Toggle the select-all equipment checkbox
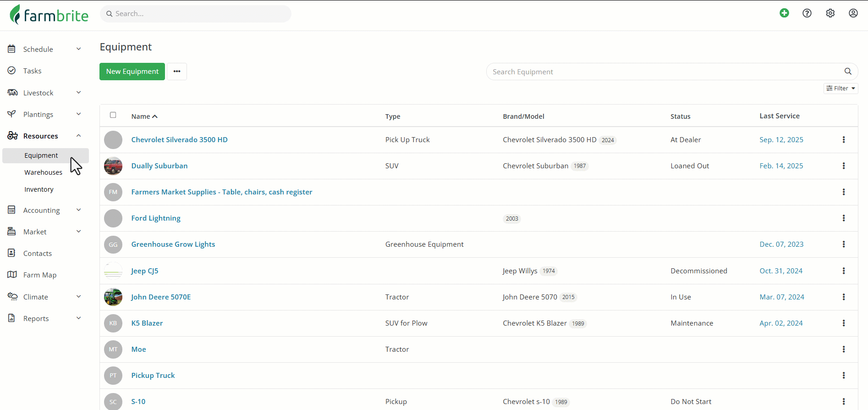This screenshot has width=868, height=410. (x=113, y=115)
